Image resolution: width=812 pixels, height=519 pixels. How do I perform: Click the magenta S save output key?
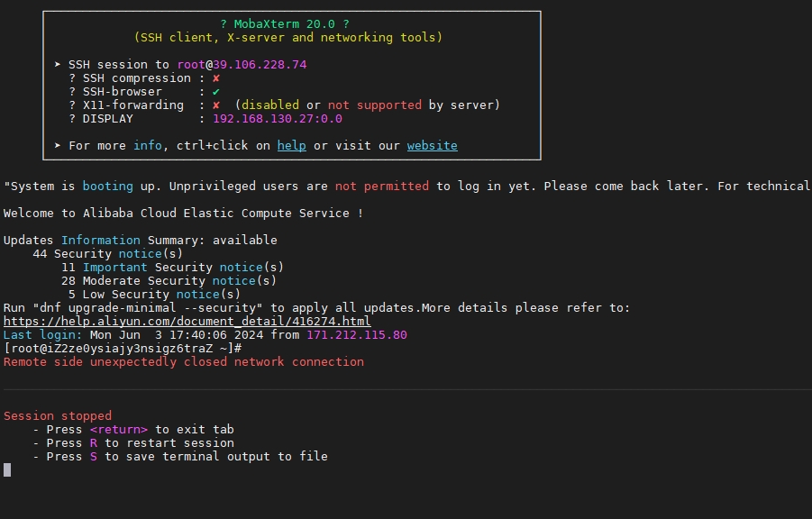(93, 456)
